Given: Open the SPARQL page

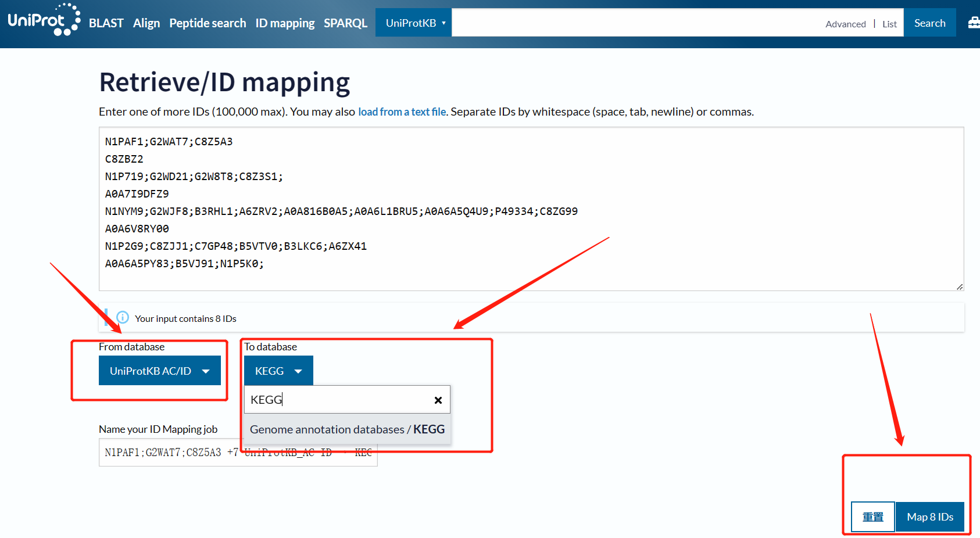Looking at the screenshot, I should click(x=345, y=23).
